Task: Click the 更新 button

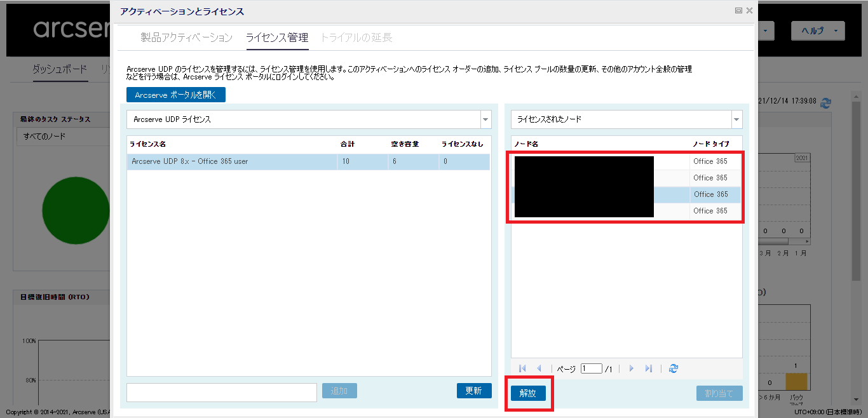Action: coord(474,391)
